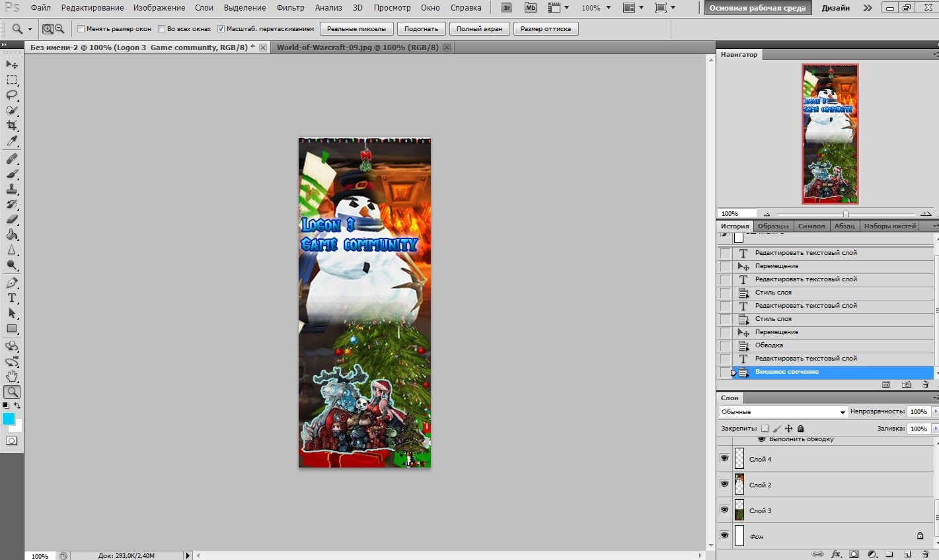Select the Paint Bucket tool
Viewport: 939px width, 560px height.
(x=12, y=235)
